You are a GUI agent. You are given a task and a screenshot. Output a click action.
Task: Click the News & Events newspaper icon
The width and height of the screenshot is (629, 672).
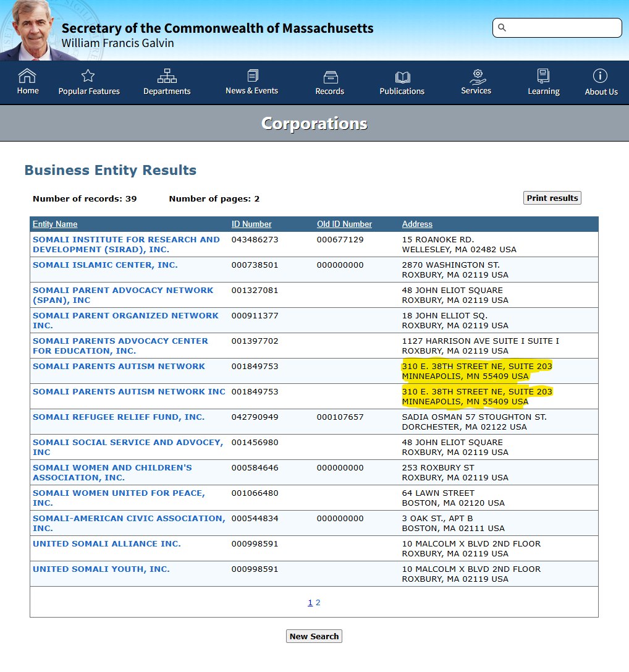[253, 76]
